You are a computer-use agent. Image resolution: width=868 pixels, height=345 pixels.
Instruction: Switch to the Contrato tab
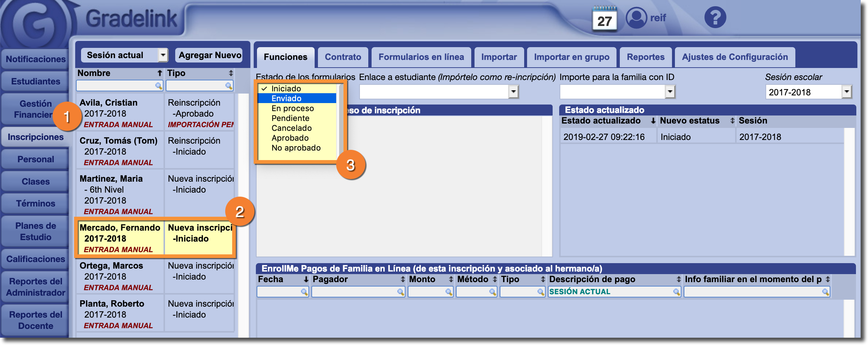click(343, 57)
